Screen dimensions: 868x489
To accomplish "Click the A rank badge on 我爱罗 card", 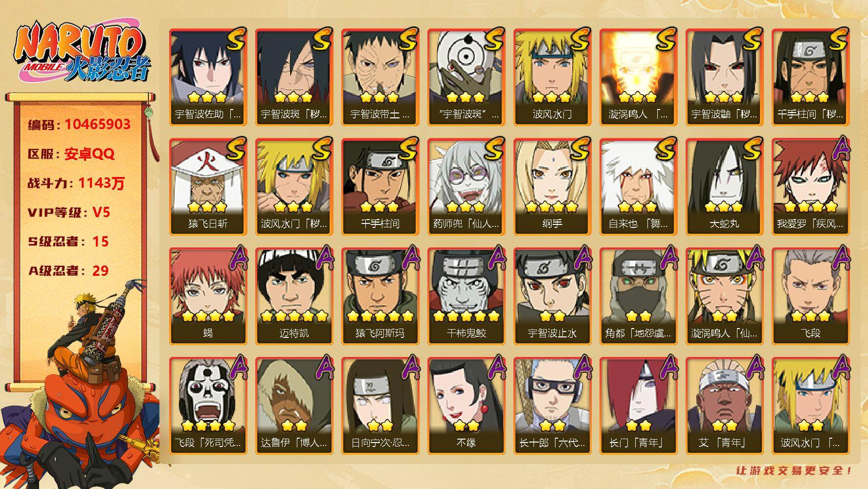I will tap(840, 149).
